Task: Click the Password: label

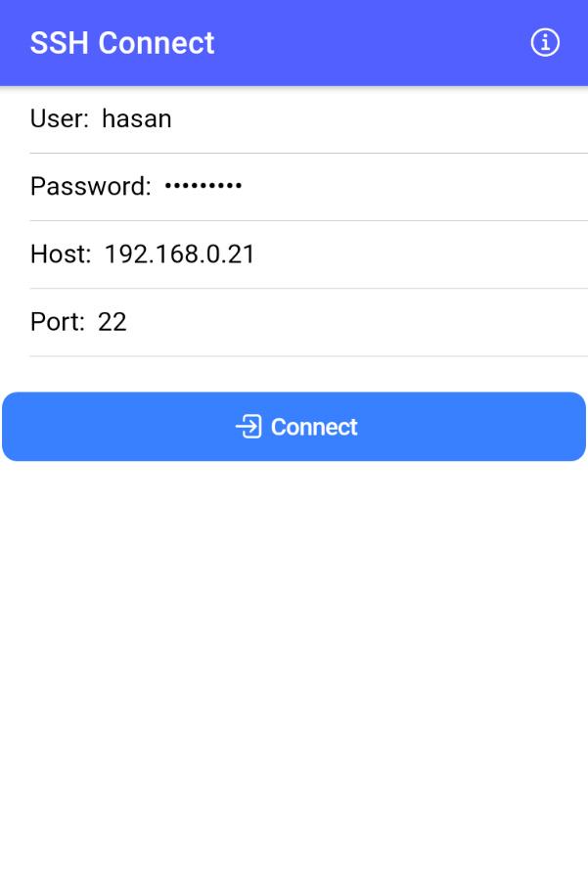Action: [x=91, y=186]
